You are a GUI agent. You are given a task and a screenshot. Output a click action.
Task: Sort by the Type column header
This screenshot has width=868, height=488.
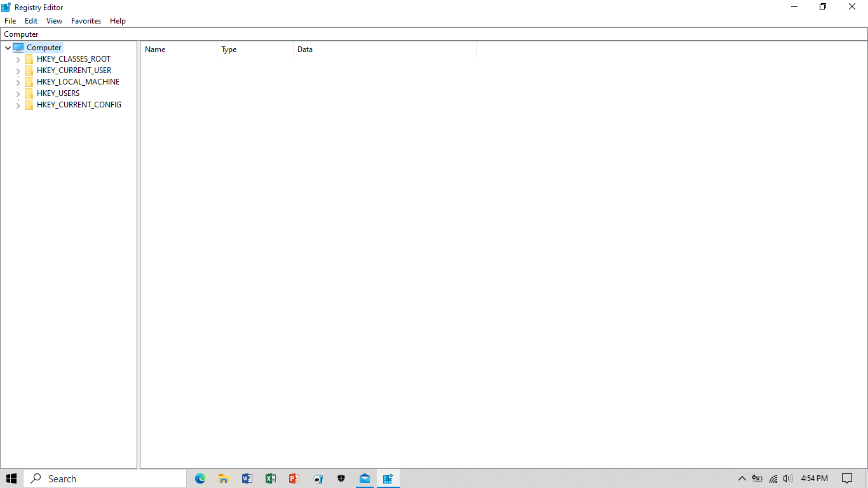point(255,50)
